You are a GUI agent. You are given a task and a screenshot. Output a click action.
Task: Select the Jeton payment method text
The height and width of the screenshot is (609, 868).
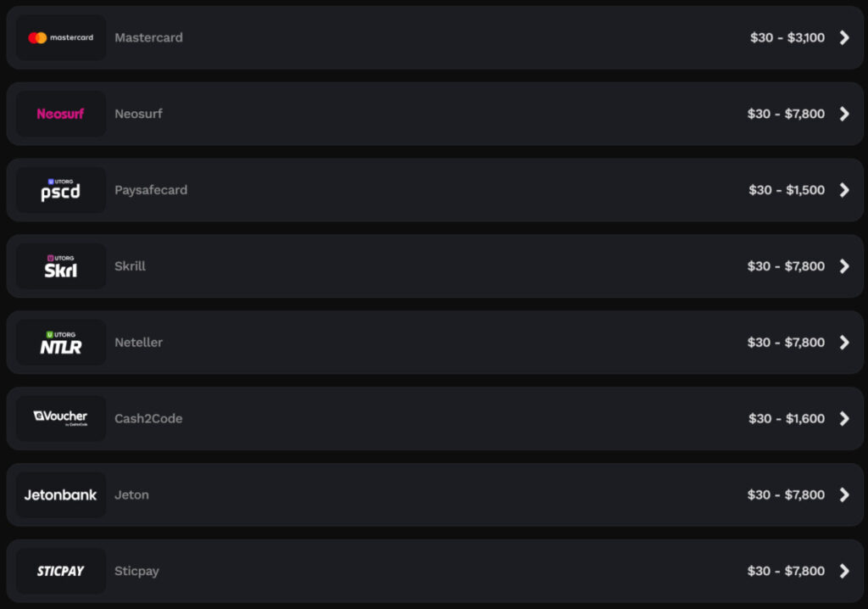pos(131,494)
